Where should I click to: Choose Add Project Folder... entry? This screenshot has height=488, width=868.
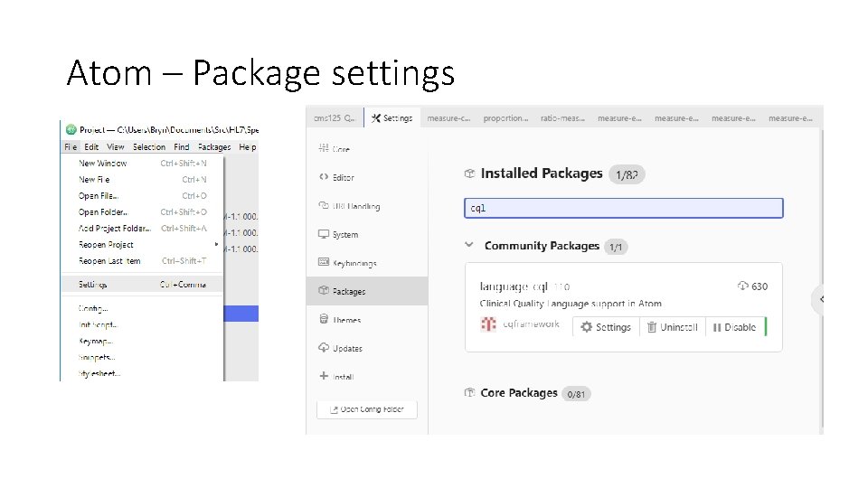[142, 228]
